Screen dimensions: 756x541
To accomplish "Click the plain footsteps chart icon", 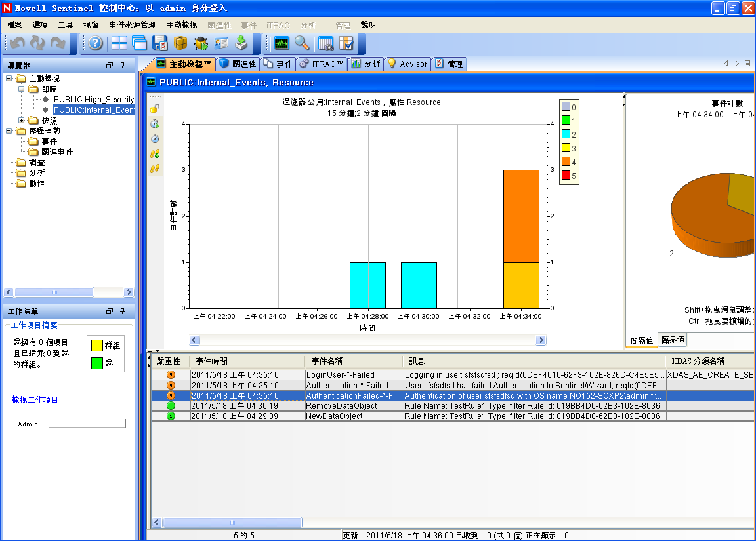I will (x=155, y=169).
